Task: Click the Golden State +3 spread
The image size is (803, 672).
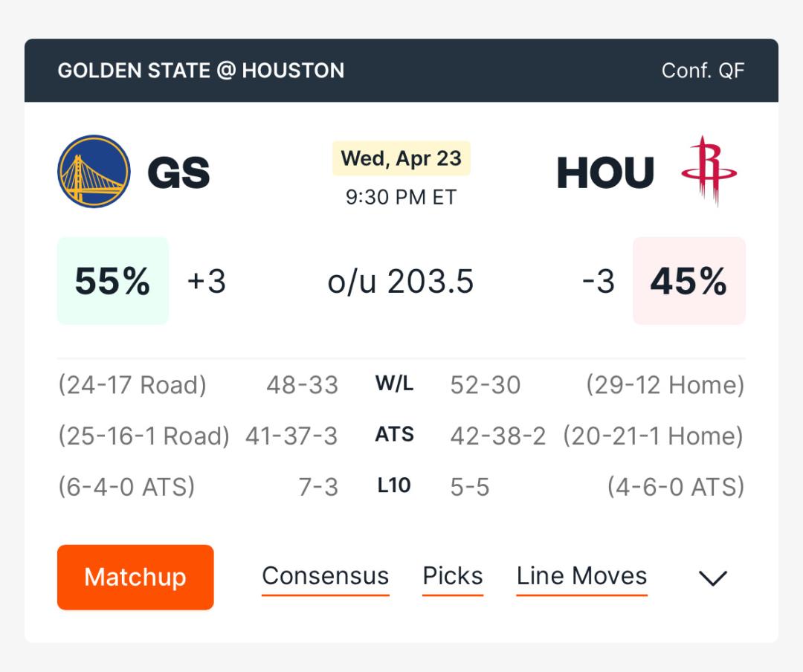Action: pos(207,281)
